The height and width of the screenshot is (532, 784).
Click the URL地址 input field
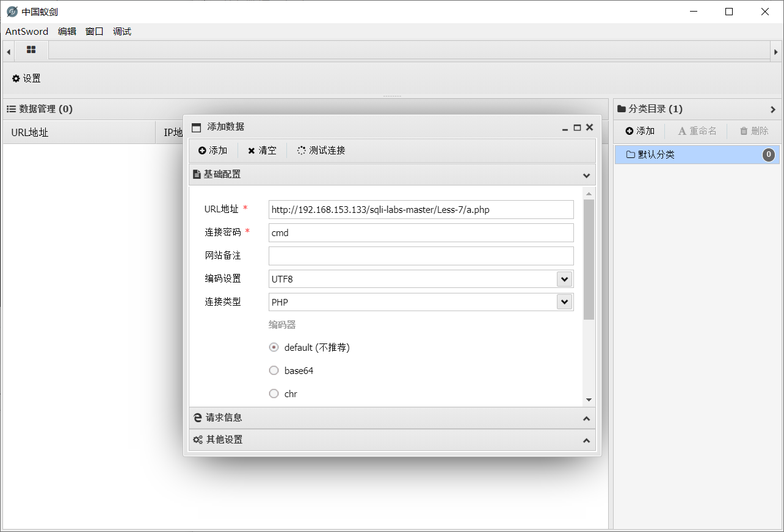click(x=421, y=209)
